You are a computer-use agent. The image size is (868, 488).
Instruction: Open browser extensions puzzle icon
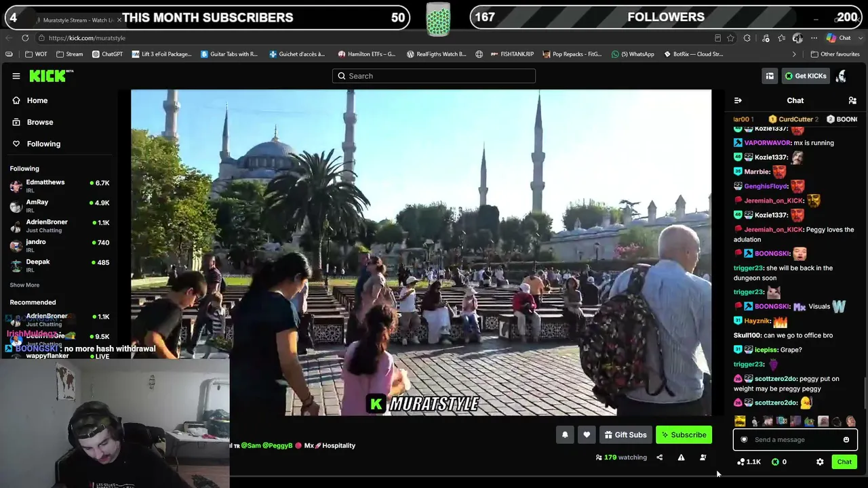pos(747,38)
